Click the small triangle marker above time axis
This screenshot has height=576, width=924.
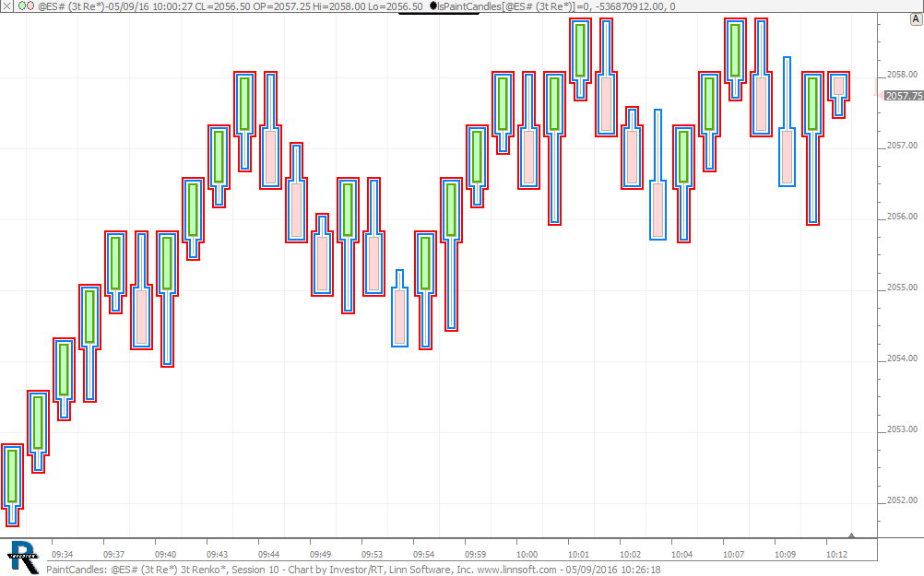click(x=851, y=535)
